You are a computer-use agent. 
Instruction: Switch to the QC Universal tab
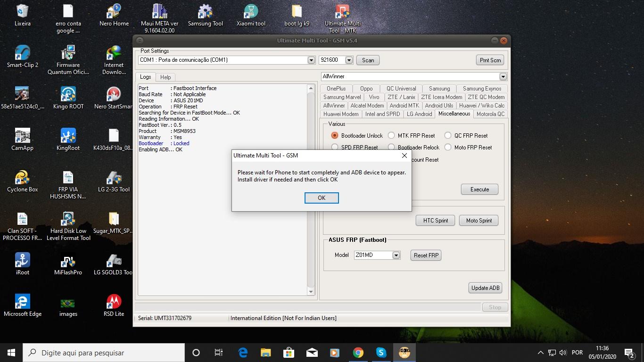[x=401, y=89]
